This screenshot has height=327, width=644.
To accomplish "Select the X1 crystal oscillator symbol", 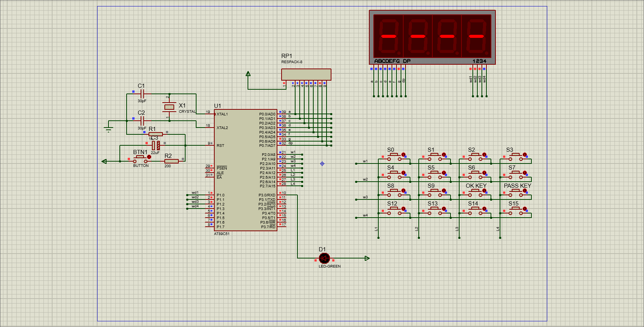I will pyautogui.click(x=169, y=107).
